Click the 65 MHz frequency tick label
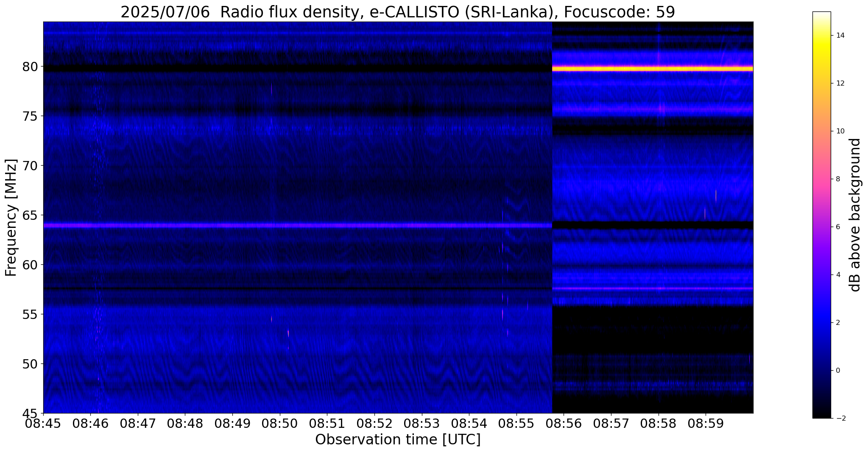The width and height of the screenshot is (868, 452). pos(30,215)
